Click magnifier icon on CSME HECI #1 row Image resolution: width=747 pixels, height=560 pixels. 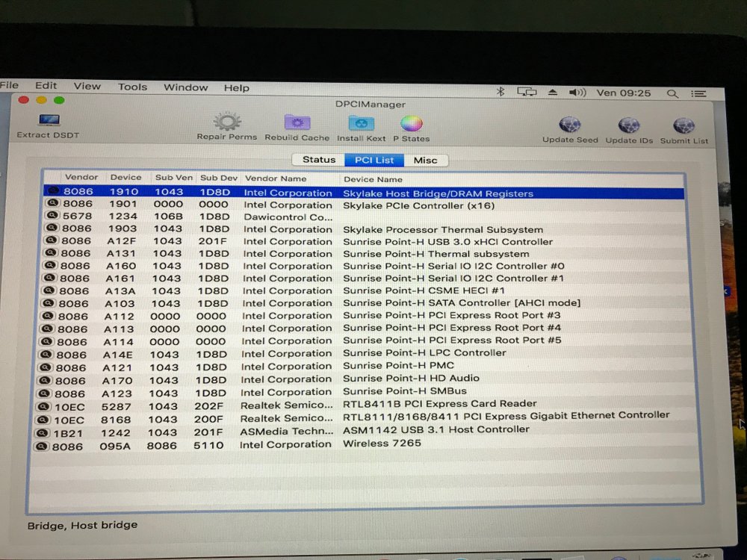tap(49, 290)
